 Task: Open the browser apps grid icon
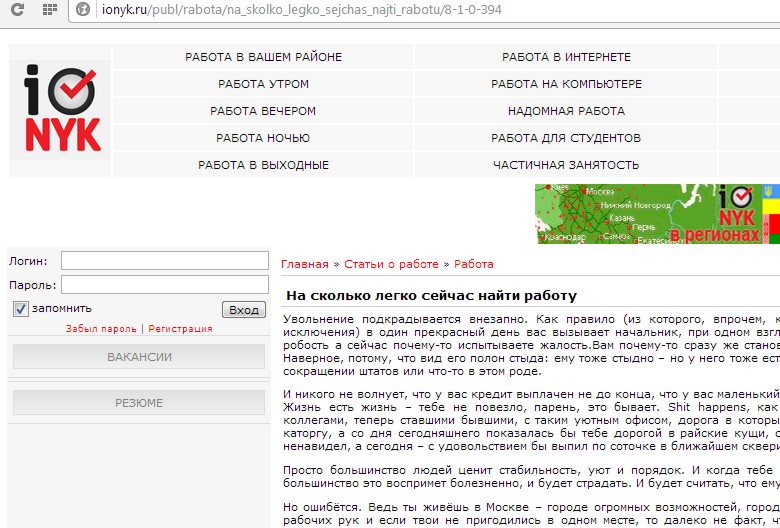50,9
